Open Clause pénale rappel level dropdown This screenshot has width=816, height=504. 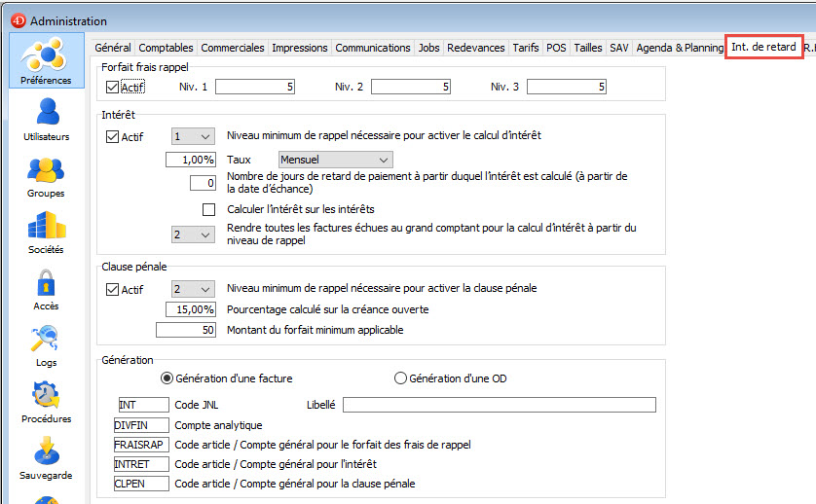[193, 289]
